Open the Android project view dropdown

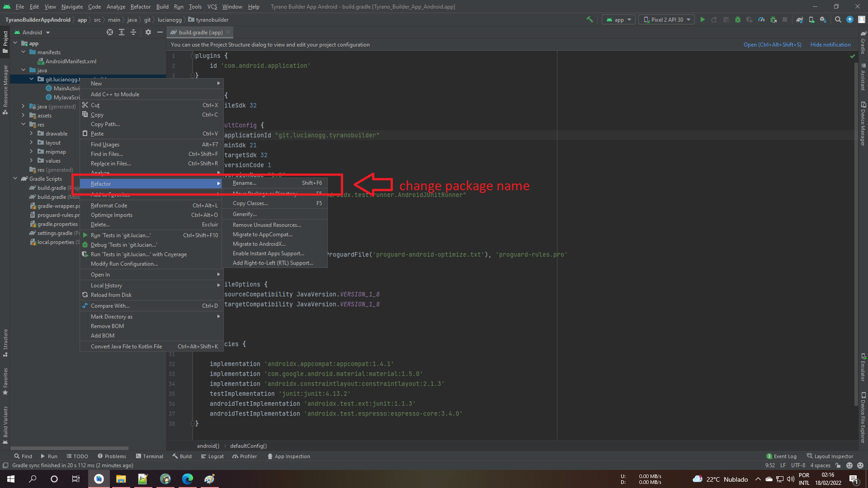tap(32, 32)
